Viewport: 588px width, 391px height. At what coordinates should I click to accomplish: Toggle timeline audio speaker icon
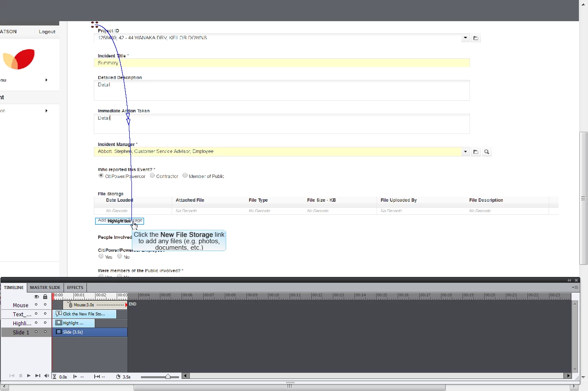click(46, 376)
